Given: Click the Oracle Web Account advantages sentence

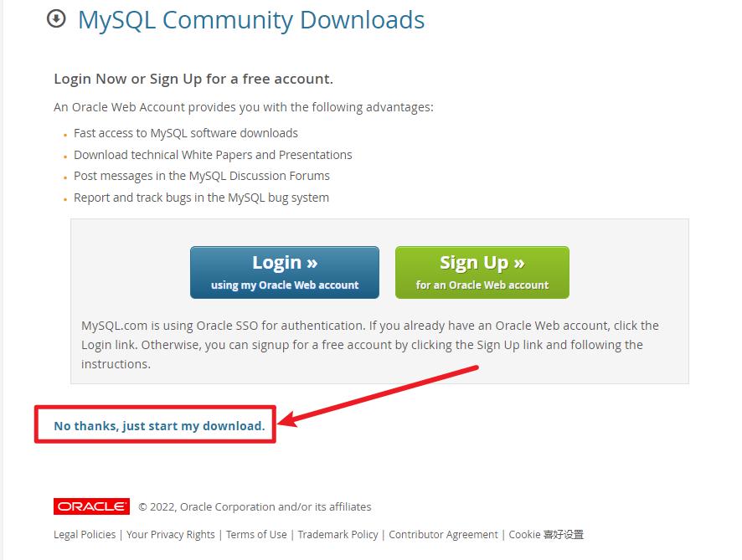Looking at the screenshot, I should pos(244,107).
